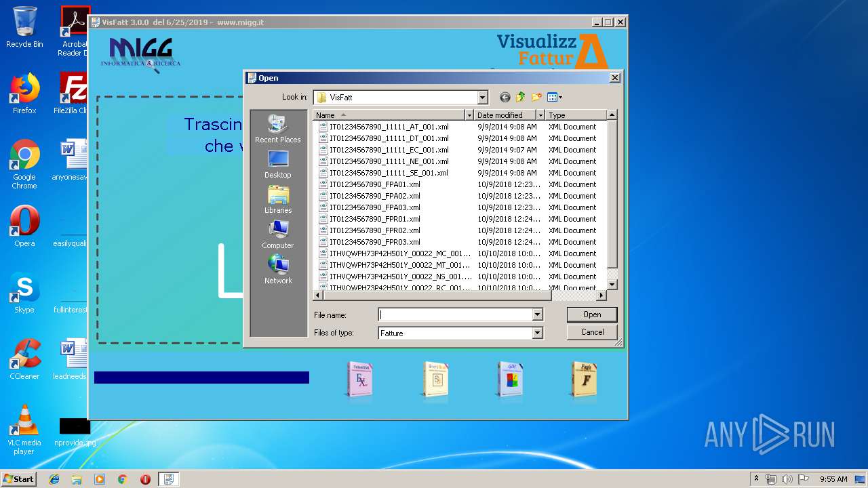
Task: Open the Start menu
Action: (x=18, y=479)
